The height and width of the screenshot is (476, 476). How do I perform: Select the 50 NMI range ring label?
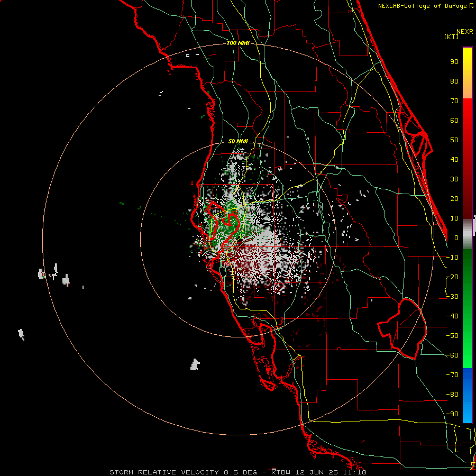pos(238,141)
